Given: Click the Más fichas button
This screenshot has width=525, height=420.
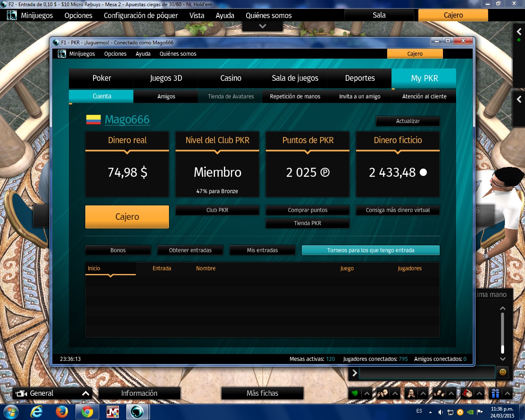Looking at the screenshot, I should tap(262, 393).
